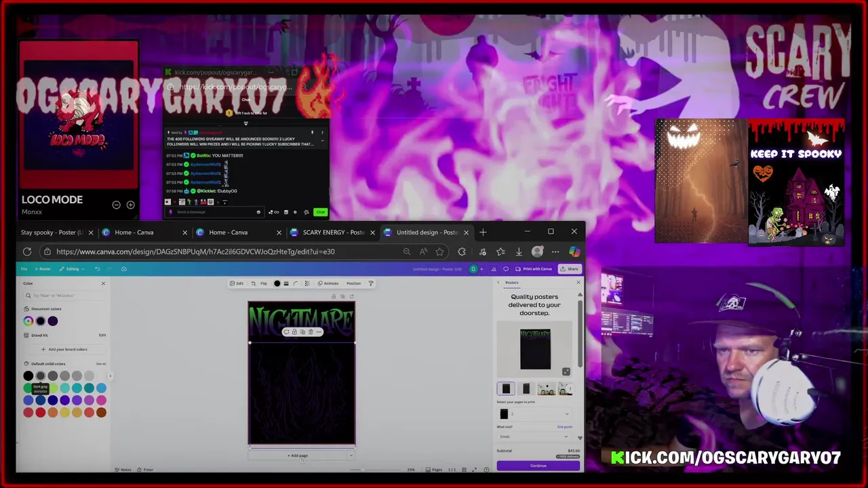Open the comments bubble icon in header
The height and width of the screenshot is (488, 868).
(x=506, y=269)
